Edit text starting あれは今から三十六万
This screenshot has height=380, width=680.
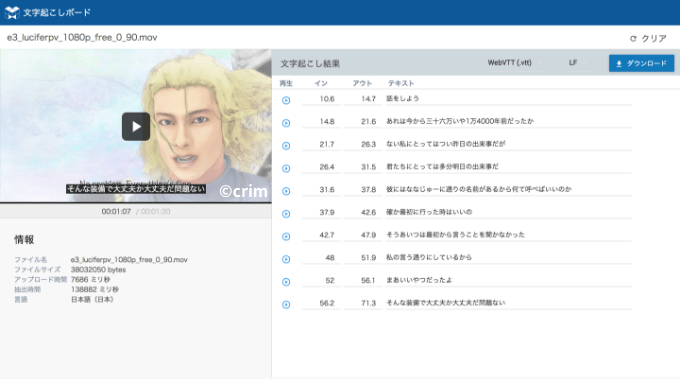(x=508, y=121)
